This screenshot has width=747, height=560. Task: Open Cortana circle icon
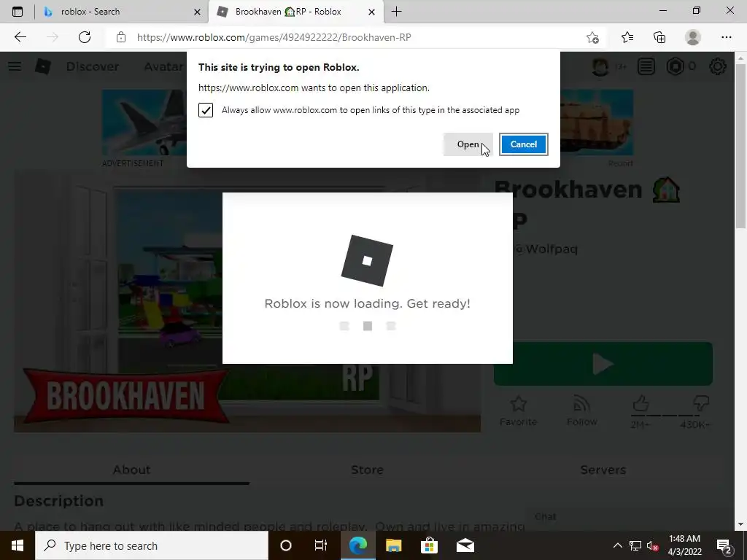point(286,545)
